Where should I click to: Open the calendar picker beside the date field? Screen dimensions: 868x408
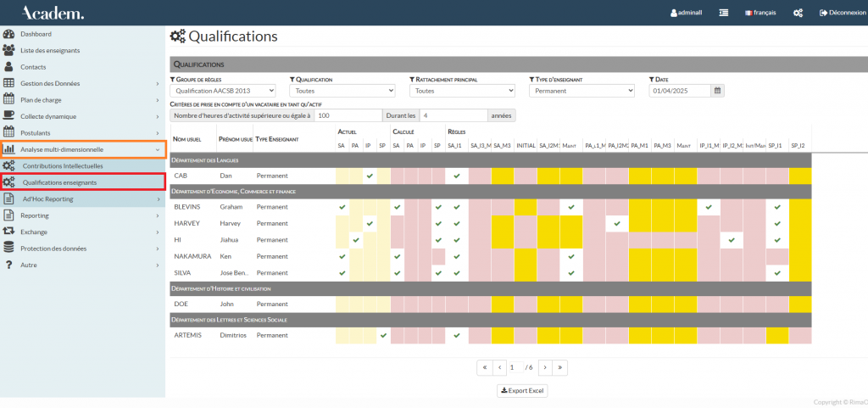point(717,91)
